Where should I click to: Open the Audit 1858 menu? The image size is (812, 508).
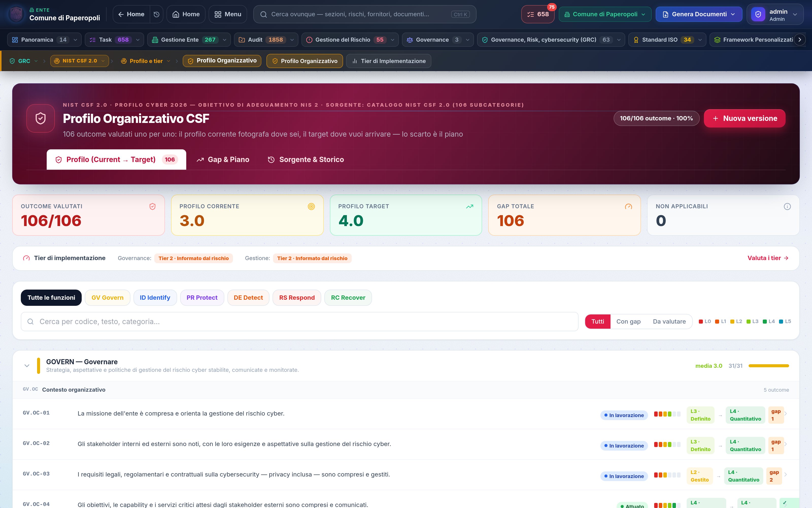[x=266, y=40]
